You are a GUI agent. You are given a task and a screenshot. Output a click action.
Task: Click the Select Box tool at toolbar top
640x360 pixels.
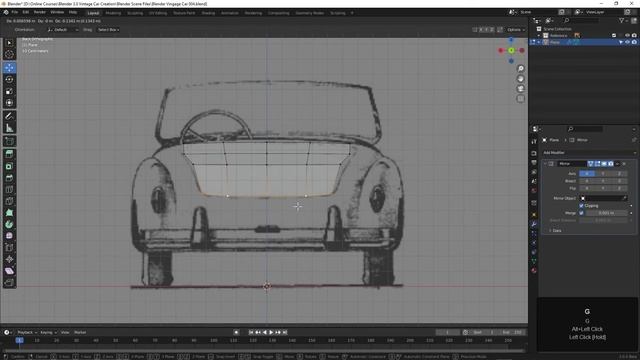[9, 43]
